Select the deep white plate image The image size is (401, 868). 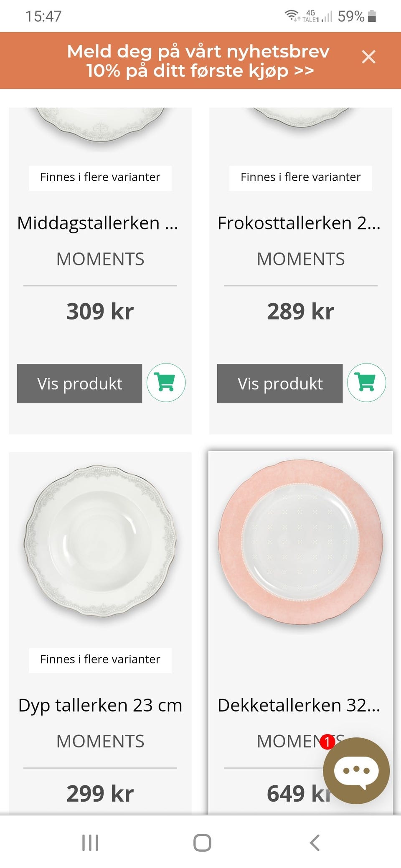point(100,541)
